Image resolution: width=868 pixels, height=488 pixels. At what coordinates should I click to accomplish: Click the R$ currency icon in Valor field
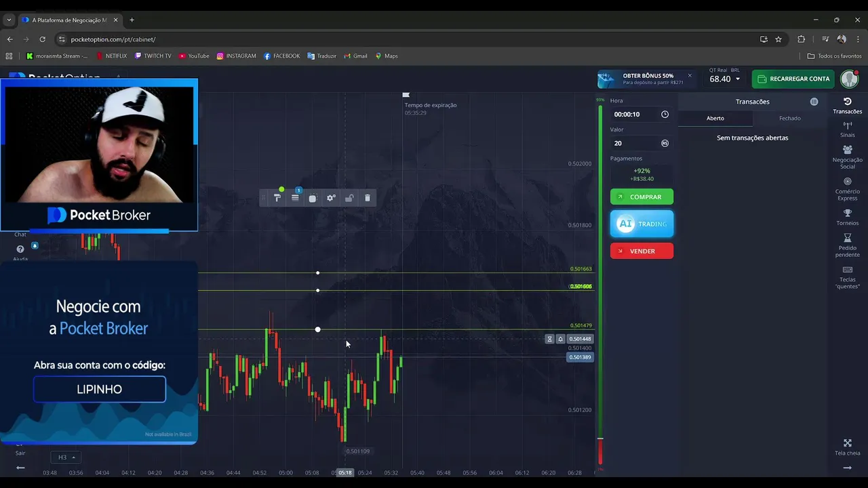click(x=665, y=143)
